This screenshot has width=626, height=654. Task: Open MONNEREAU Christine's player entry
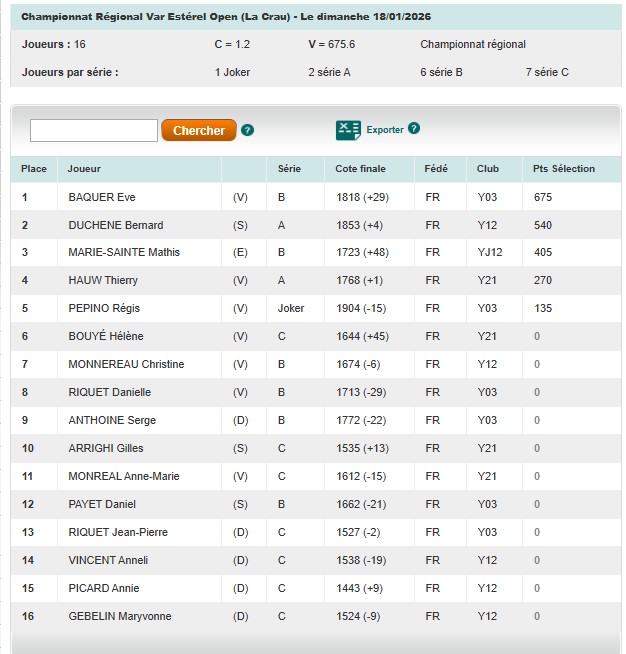click(126, 364)
